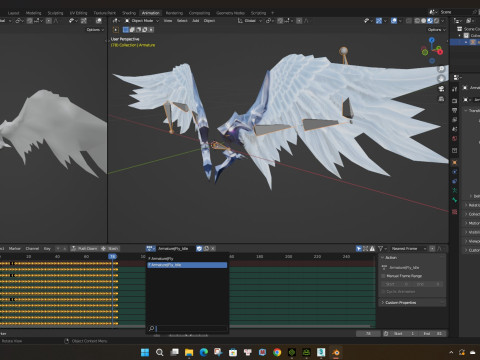Toggle X-ray mode in the viewport header
This screenshot has width=480, height=360.
(409, 21)
